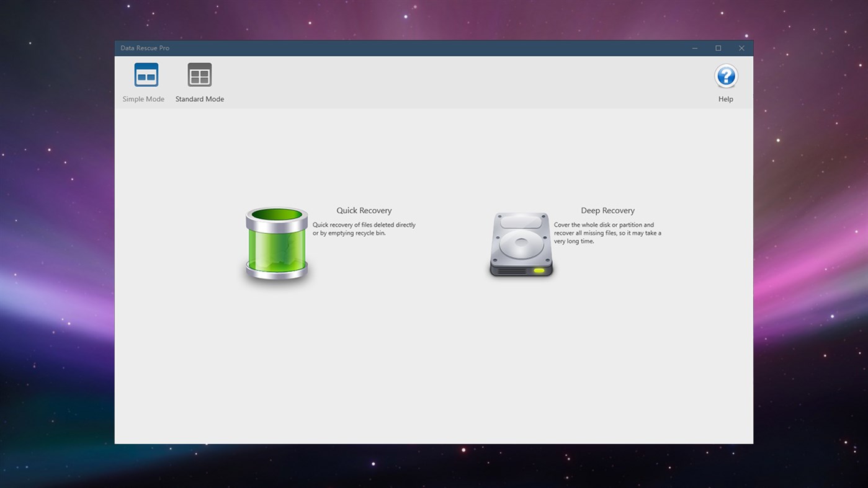Click the Deep Recovery heading text
This screenshot has height=488, width=868.
coord(607,210)
